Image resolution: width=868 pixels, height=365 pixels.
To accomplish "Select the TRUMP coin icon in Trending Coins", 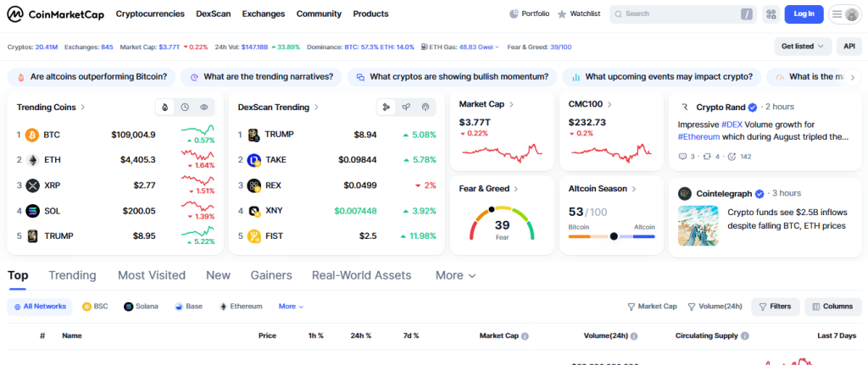I will coord(33,236).
